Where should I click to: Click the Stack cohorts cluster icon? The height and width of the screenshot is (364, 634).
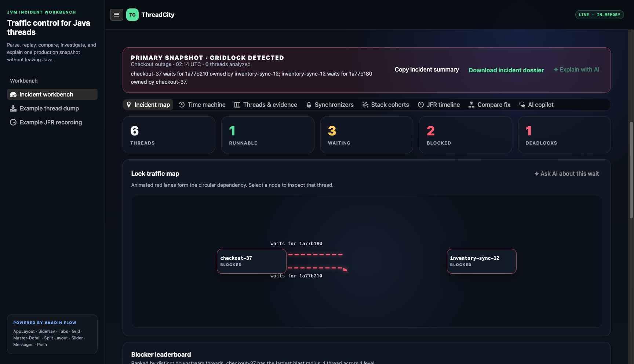pyautogui.click(x=365, y=105)
